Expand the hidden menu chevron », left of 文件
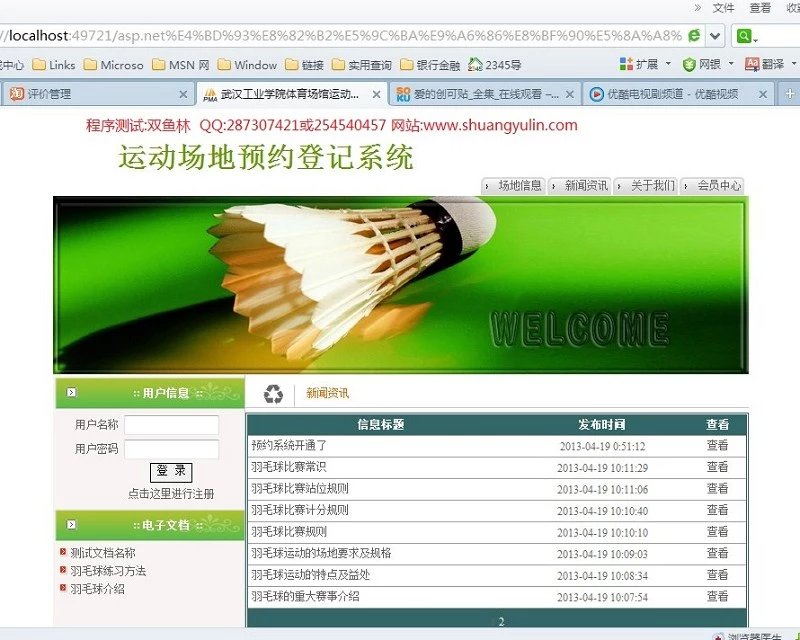 (x=697, y=8)
